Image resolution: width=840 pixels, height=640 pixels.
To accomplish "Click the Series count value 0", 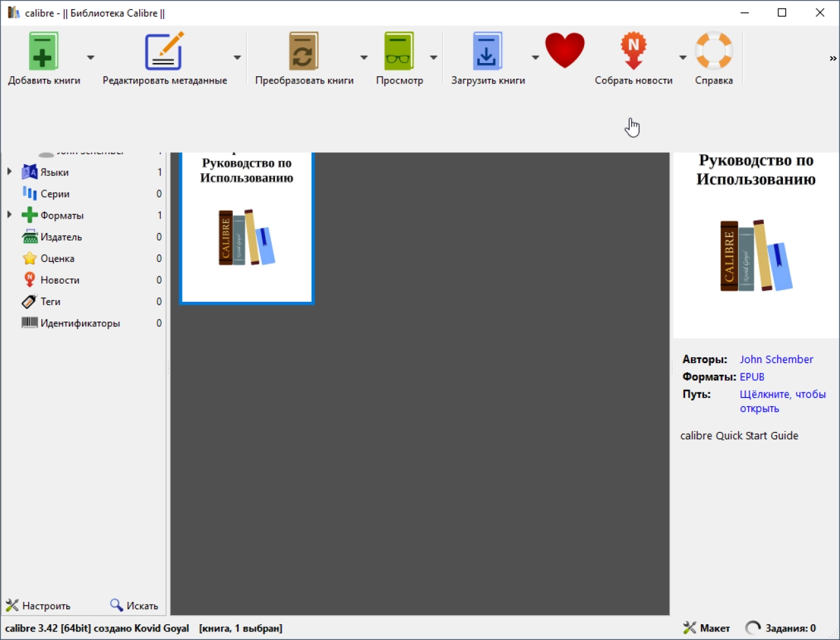I will pyautogui.click(x=159, y=194).
